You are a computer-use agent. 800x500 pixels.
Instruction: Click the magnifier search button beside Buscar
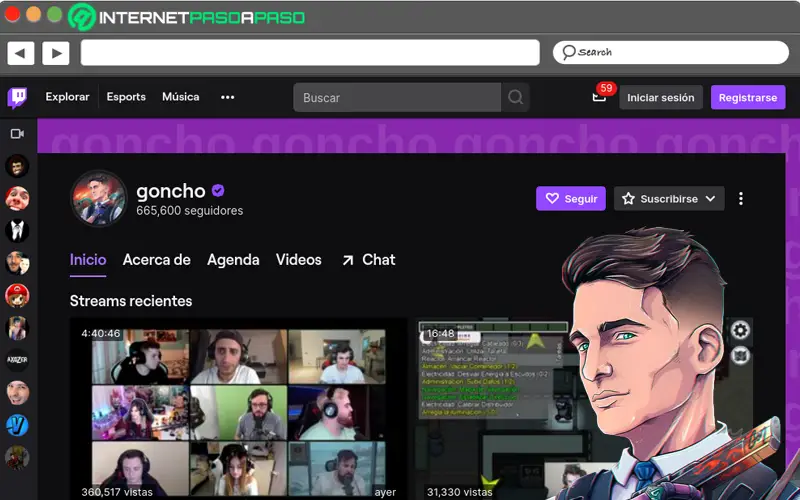(x=515, y=97)
